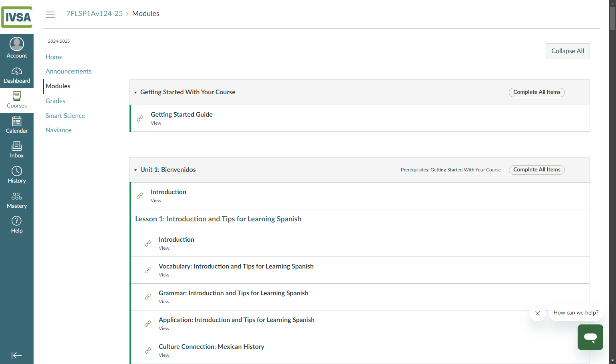Collapse the Getting Started With Your Course module
This screenshot has height=364, width=616.
[136, 92]
